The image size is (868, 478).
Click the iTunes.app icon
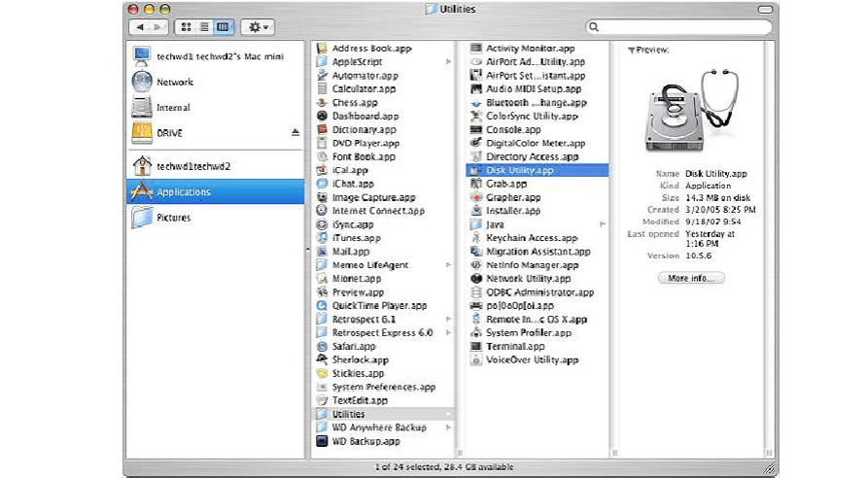coord(323,238)
